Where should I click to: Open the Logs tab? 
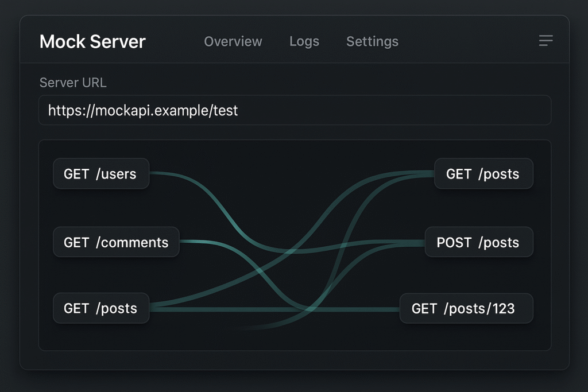304,41
